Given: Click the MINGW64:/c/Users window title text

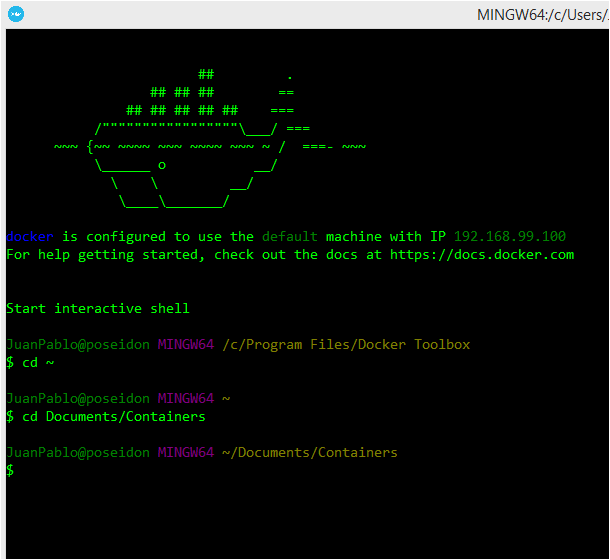Looking at the screenshot, I should (x=543, y=15).
